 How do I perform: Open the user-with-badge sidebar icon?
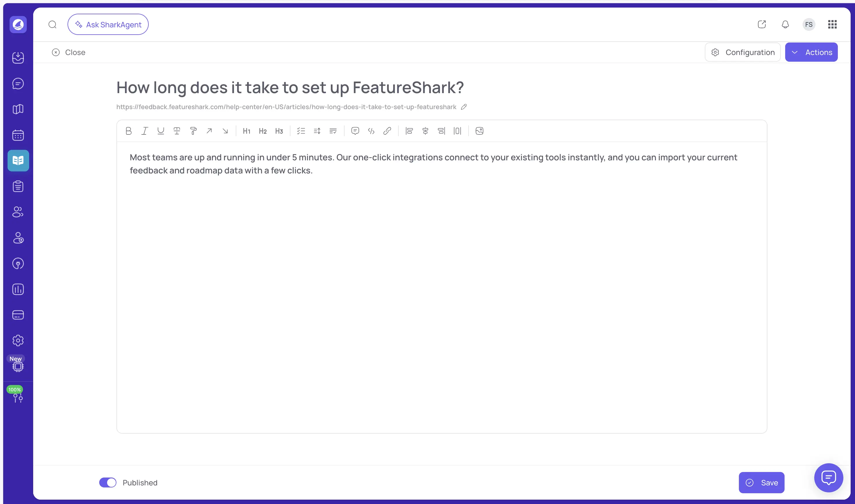(x=18, y=238)
